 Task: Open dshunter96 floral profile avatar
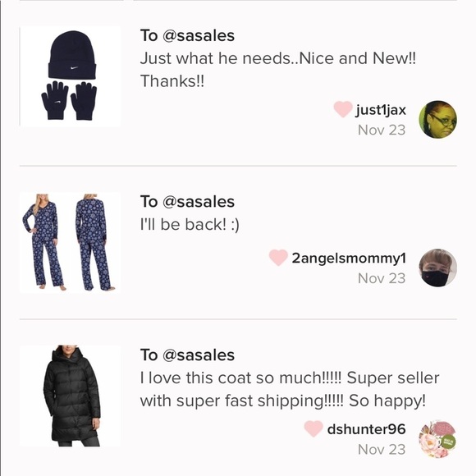437,439
